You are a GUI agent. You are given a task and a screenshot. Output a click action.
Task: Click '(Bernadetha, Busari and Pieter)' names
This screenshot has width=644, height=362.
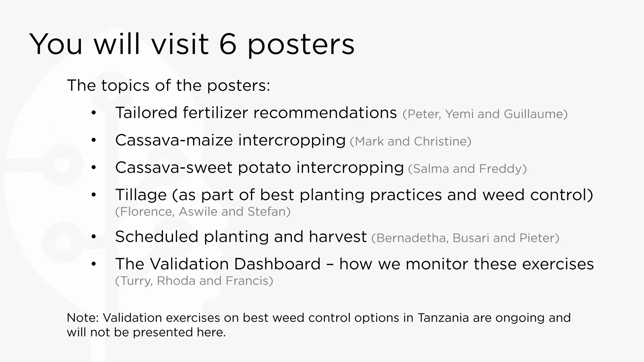465,238
